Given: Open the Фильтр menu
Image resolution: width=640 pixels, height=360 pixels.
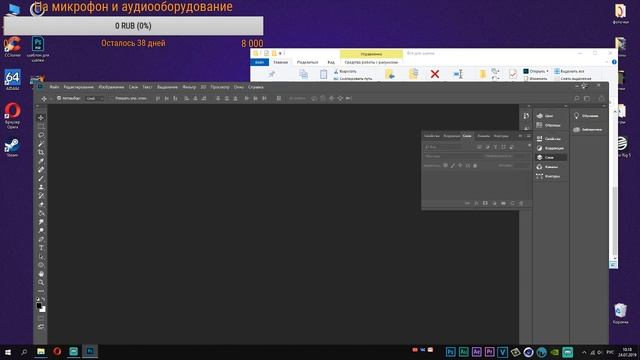Looking at the screenshot, I should 189,87.
